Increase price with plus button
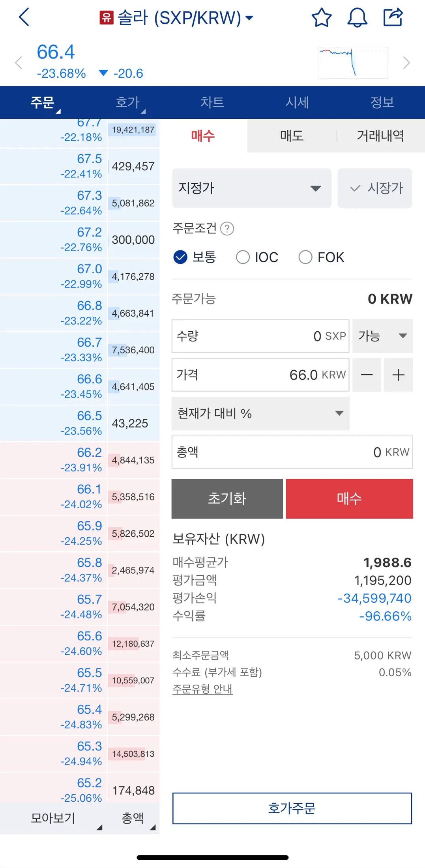The image size is (425, 868). coord(399,375)
